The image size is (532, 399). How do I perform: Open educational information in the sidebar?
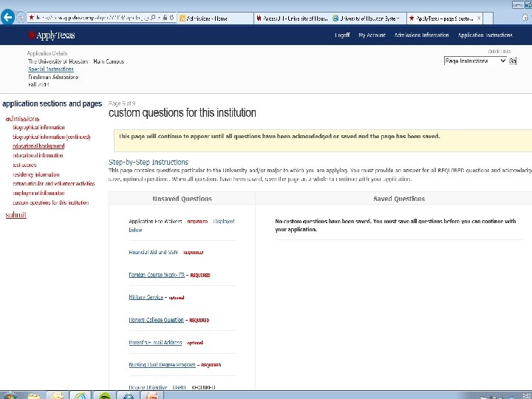click(x=38, y=155)
